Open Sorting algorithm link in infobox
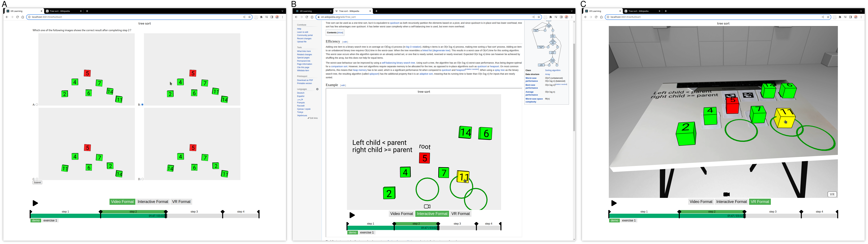This screenshot has width=868, height=244. [x=553, y=71]
